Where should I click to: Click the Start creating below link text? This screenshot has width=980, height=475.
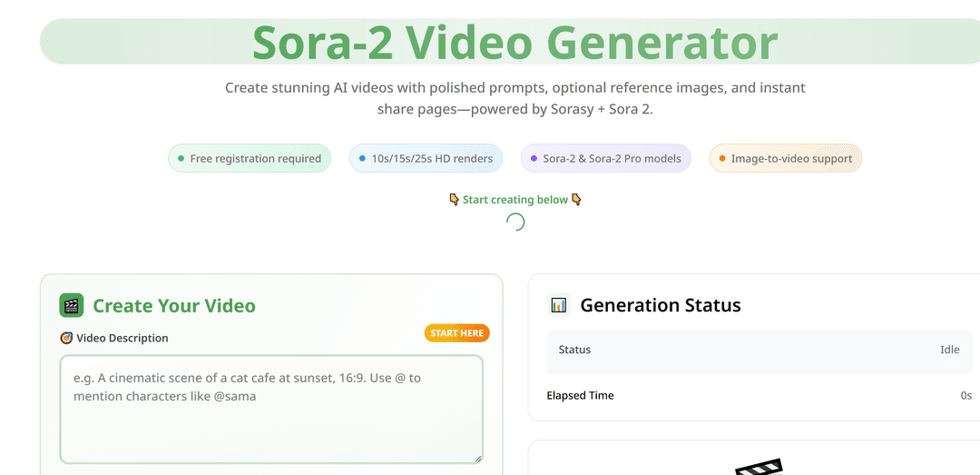514,200
